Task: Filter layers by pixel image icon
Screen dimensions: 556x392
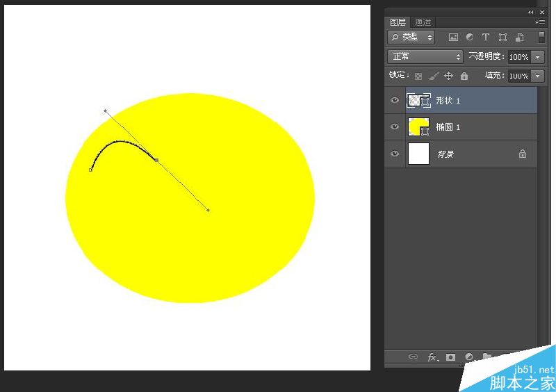Action: tap(453, 38)
